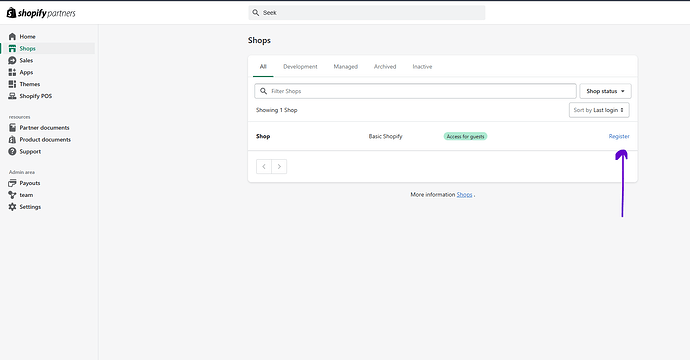The width and height of the screenshot is (690, 360).
Task: Go to next page with right chevron
Action: (x=279, y=166)
